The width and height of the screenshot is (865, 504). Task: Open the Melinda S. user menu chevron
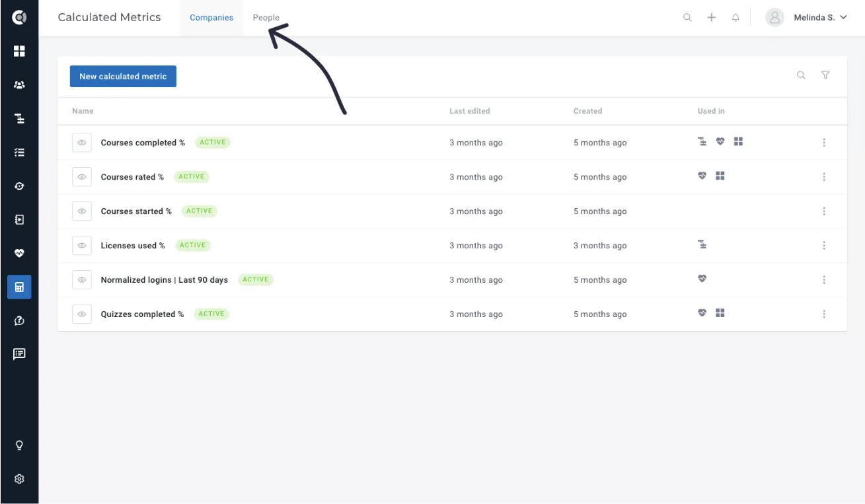843,18
